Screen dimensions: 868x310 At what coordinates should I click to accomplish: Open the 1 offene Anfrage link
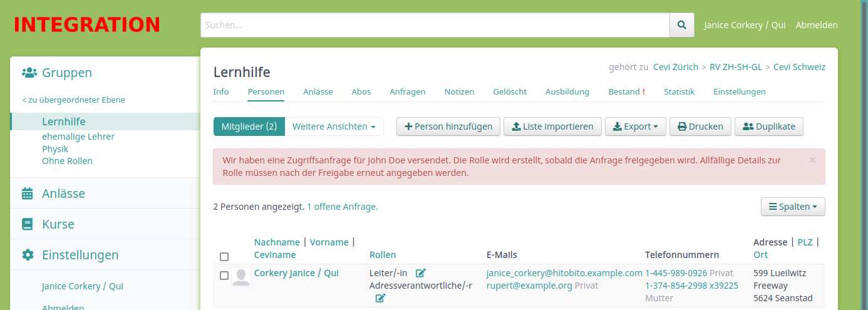click(x=342, y=206)
